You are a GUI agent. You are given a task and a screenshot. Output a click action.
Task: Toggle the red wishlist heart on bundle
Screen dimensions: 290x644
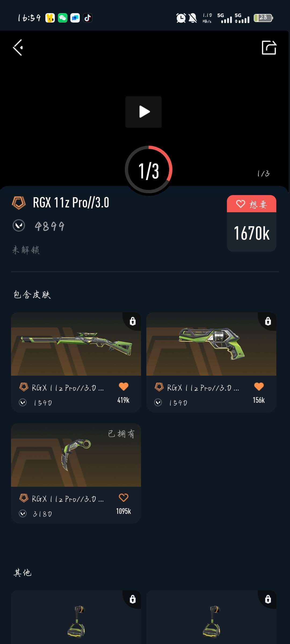click(x=252, y=204)
